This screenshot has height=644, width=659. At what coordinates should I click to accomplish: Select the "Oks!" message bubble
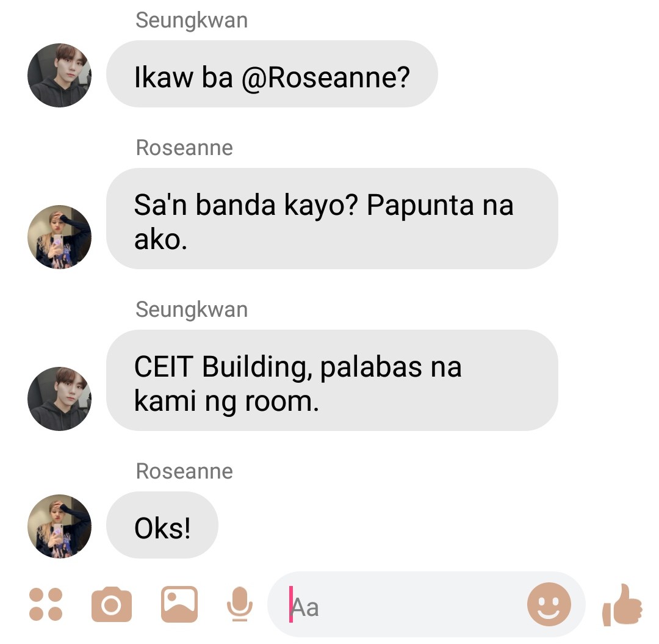tap(162, 525)
